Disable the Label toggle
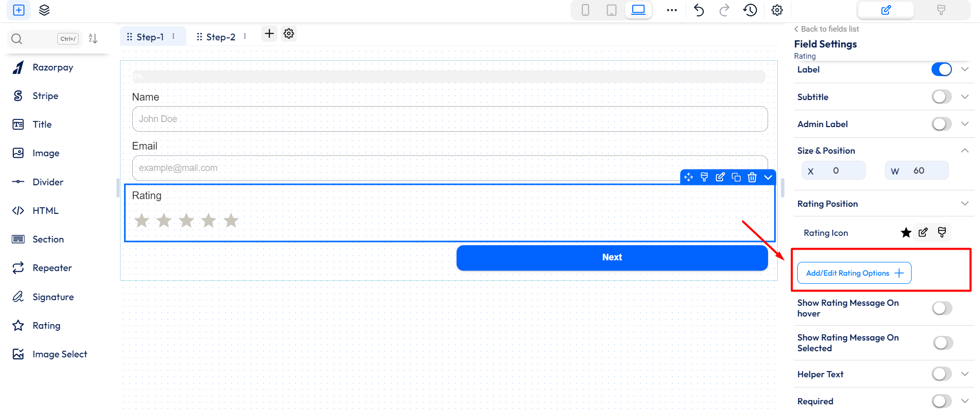980x413 pixels. [941, 69]
